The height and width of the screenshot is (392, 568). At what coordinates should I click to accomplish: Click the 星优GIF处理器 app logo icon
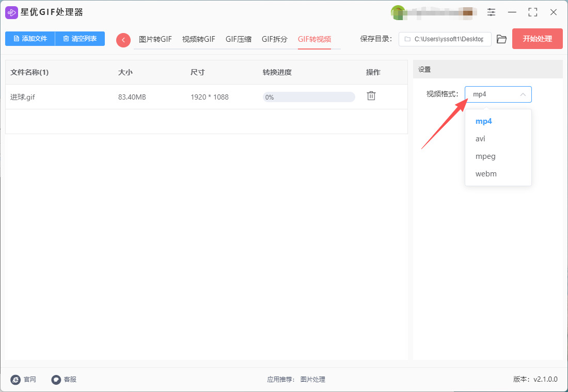click(x=11, y=12)
